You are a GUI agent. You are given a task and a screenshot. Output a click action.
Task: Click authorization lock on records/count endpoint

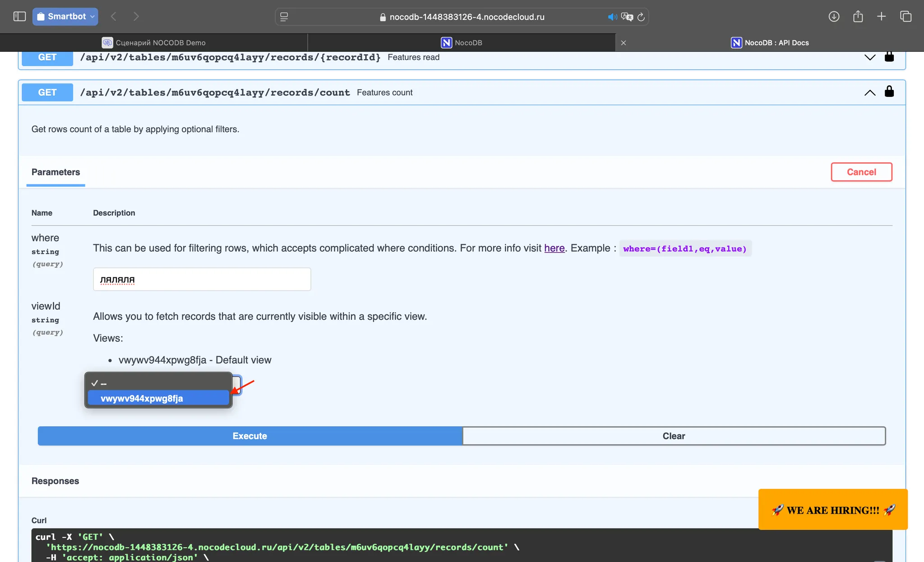point(889,92)
